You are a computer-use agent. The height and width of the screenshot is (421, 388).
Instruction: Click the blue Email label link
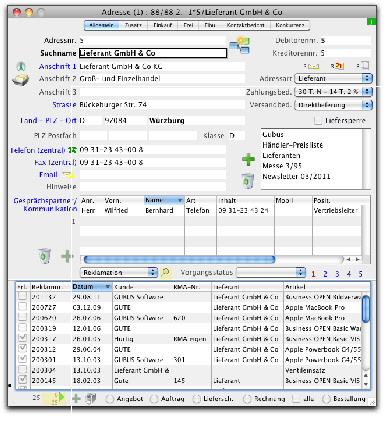[x=48, y=175]
